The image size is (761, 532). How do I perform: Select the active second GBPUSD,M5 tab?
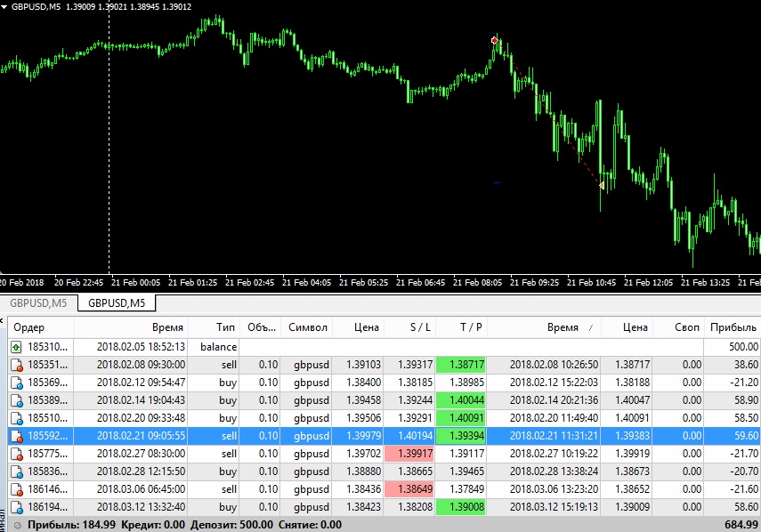(x=116, y=303)
